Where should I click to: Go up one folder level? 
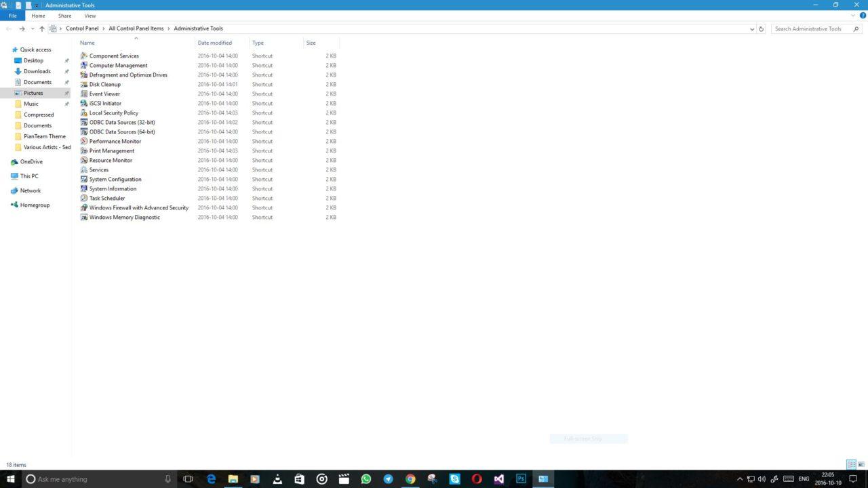coord(41,28)
